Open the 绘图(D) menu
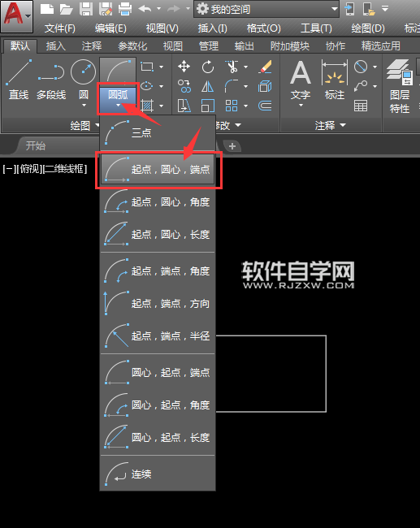The image size is (420, 528). tap(368, 28)
